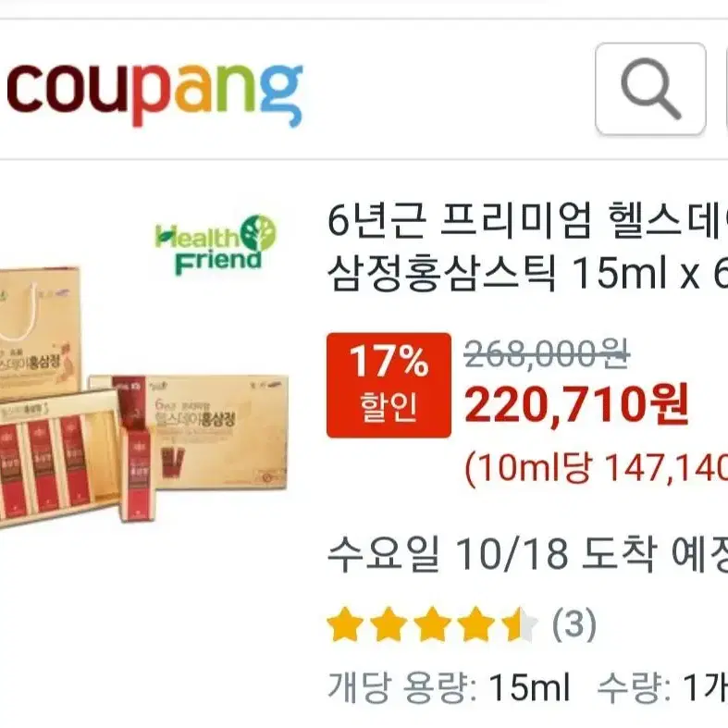Open the Coupang home logo
This screenshot has height=728, width=728.
(154, 94)
